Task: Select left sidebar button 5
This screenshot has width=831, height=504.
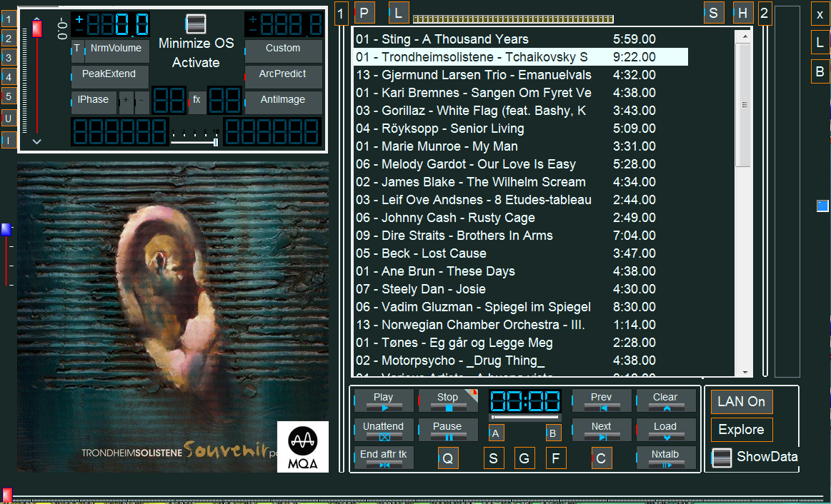Action: (9, 96)
